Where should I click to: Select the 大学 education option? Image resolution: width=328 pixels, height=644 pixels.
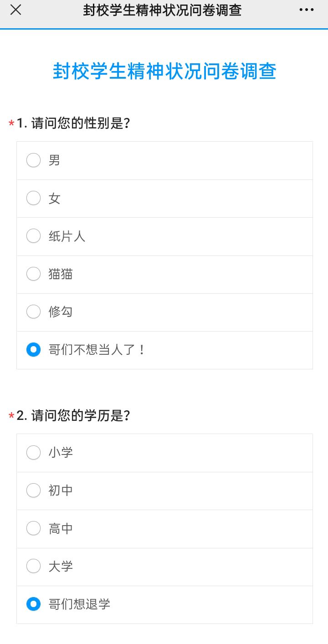click(33, 566)
